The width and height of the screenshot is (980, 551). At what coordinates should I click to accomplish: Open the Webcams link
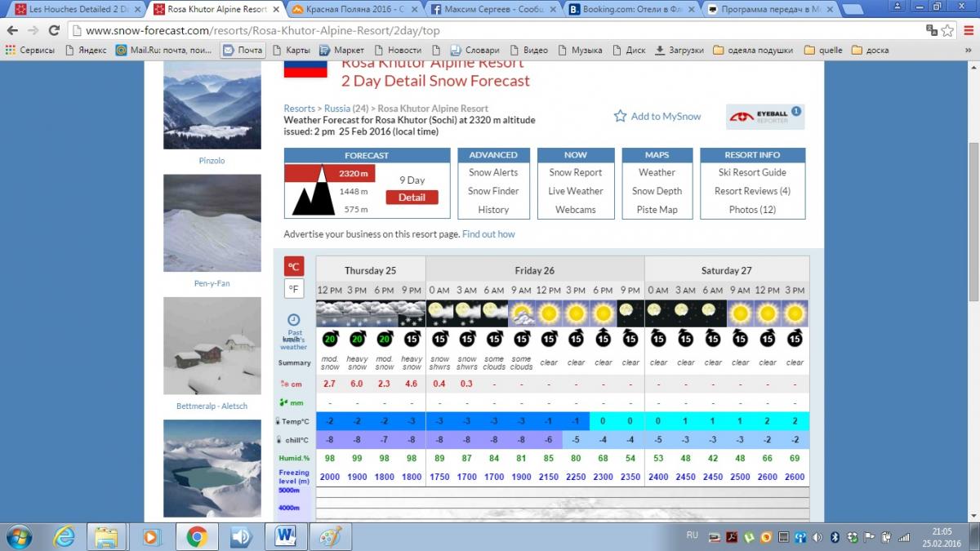click(575, 210)
